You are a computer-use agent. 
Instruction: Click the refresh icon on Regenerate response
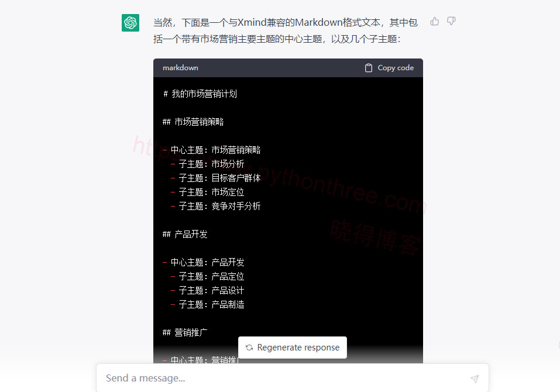[x=249, y=348]
